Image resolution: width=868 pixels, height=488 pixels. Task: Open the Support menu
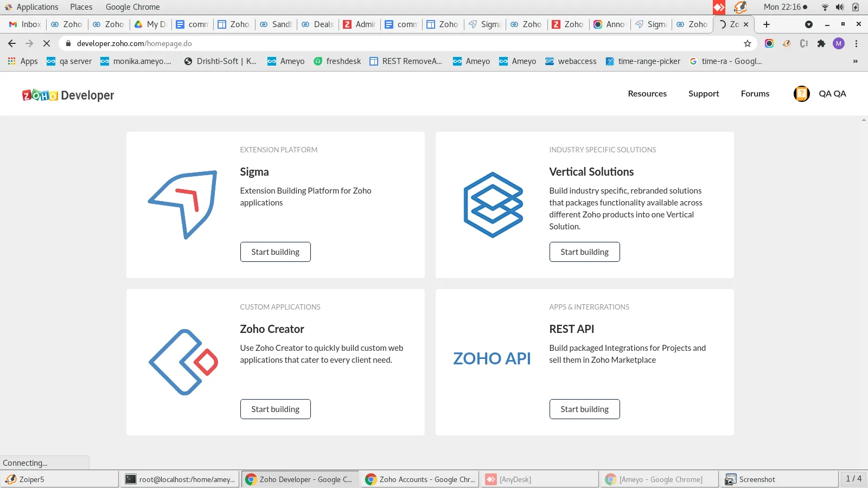coord(704,94)
